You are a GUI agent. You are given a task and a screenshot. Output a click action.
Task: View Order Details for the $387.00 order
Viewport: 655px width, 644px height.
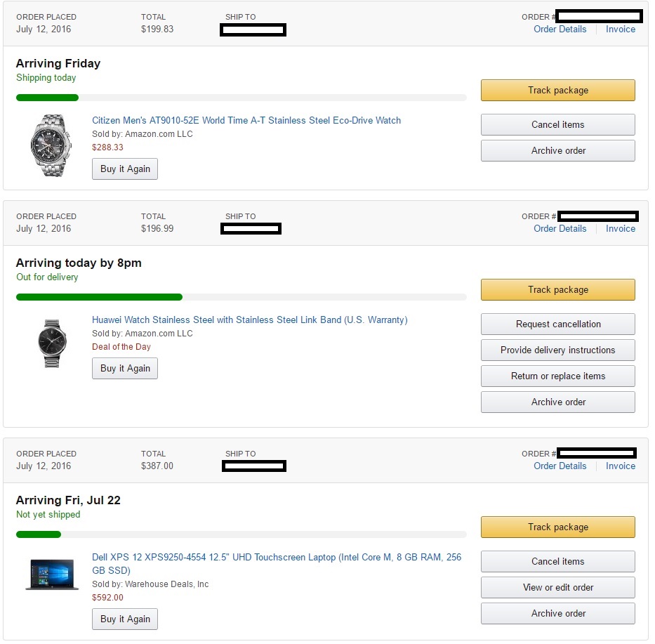(x=560, y=466)
